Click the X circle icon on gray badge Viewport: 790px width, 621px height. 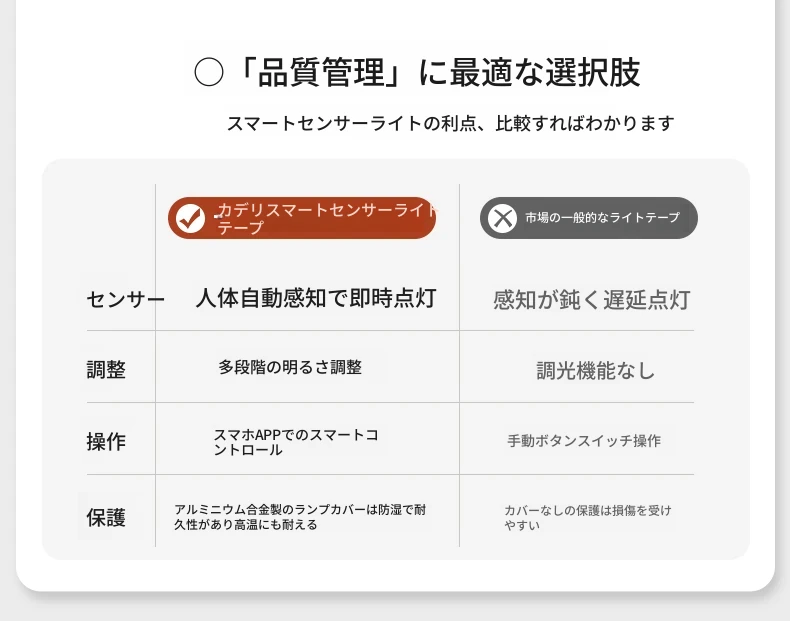click(x=502, y=218)
